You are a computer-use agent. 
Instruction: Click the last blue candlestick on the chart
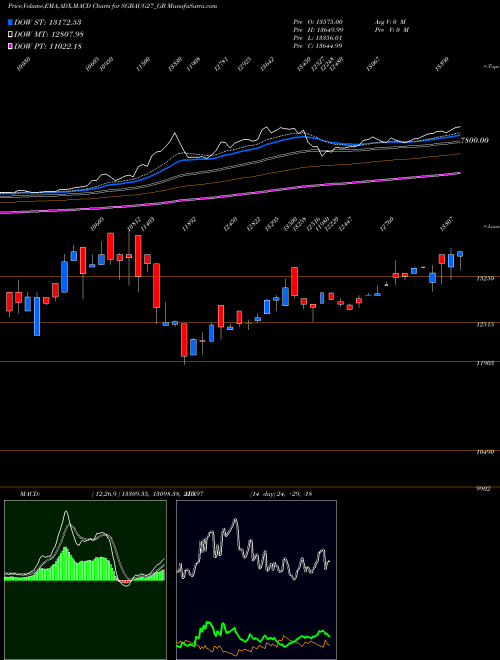[x=460, y=254]
